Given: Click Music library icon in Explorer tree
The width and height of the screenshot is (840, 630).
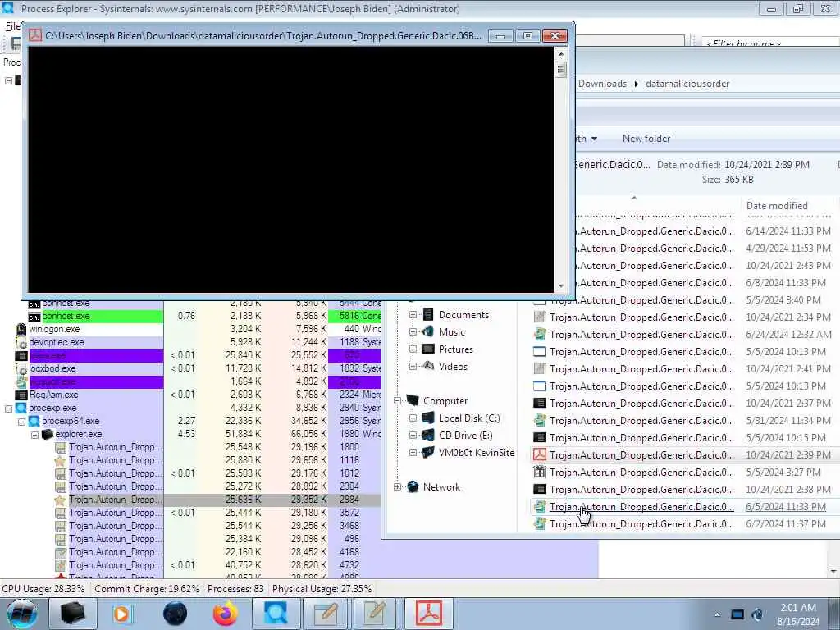Looking at the screenshot, I should pyautogui.click(x=428, y=331).
